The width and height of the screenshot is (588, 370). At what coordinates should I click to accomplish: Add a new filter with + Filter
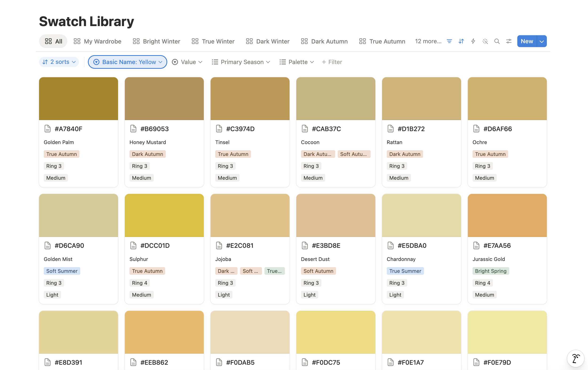(332, 62)
